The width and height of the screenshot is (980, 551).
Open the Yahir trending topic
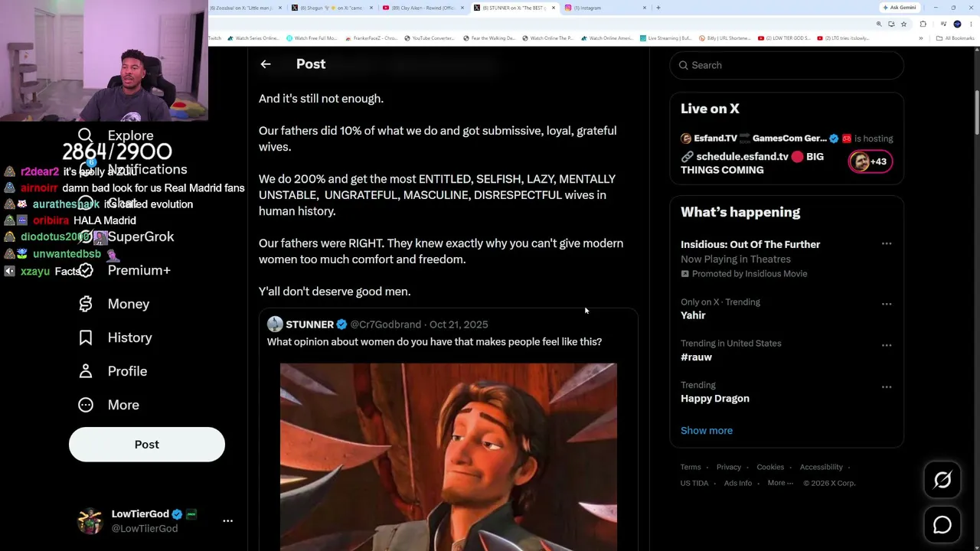[x=694, y=315]
